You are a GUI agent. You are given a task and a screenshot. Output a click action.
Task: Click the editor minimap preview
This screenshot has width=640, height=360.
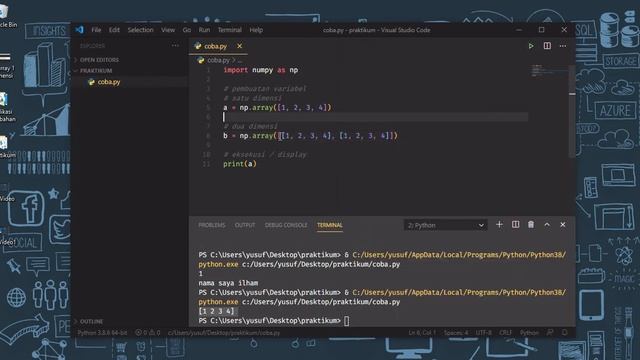click(x=543, y=70)
